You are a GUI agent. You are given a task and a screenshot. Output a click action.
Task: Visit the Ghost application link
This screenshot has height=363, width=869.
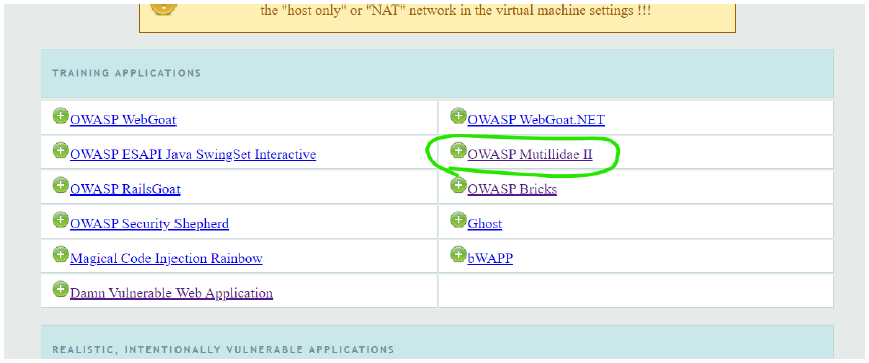pos(484,224)
